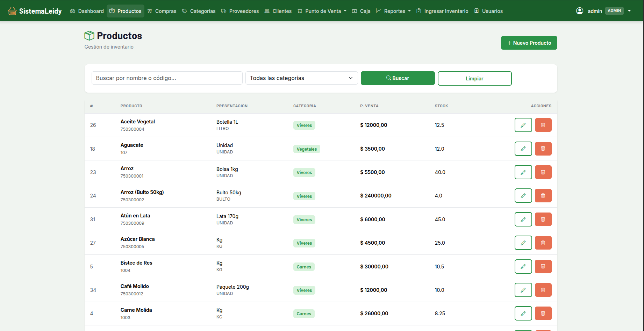Open the Caja section
This screenshot has height=331, width=644.
[x=361, y=11]
